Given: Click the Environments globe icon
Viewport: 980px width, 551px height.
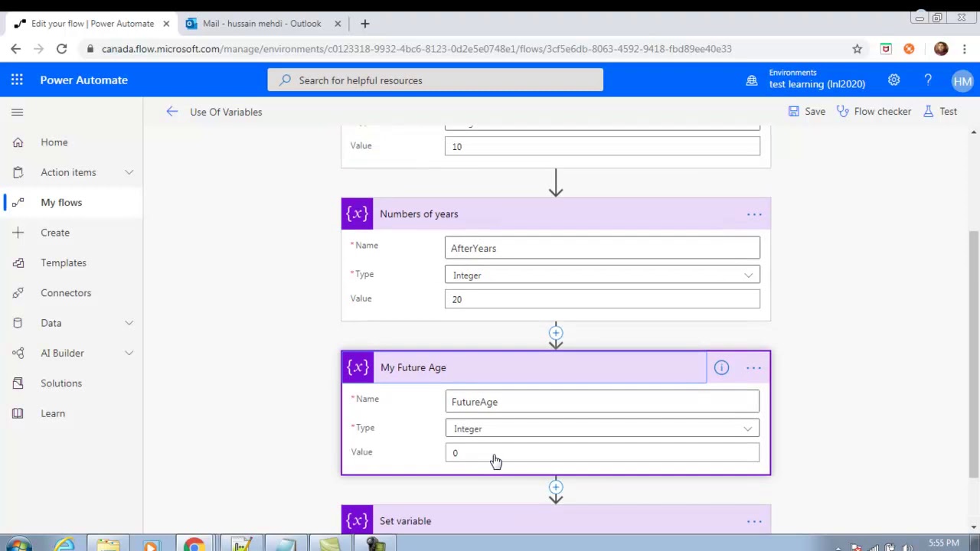Looking at the screenshot, I should click(x=752, y=80).
